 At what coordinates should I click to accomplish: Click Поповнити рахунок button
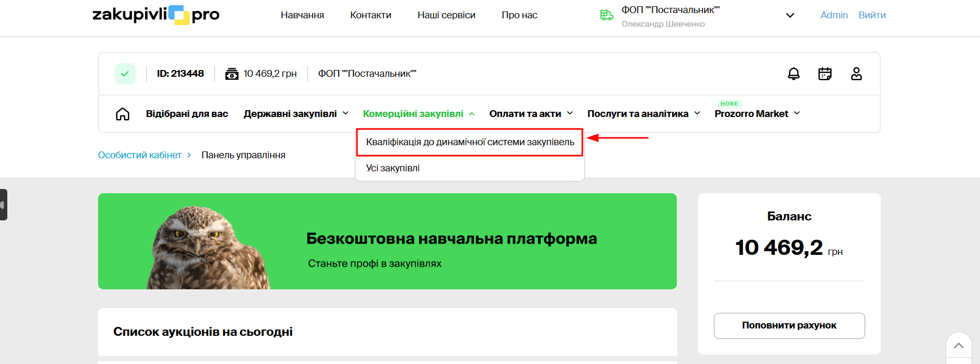tap(789, 325)
